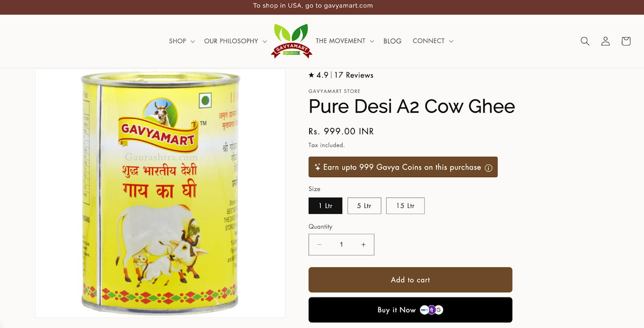This screenshot has height=328, width=644.
Task: Open the 17 Reviews link
Action: tap(354, 75)
